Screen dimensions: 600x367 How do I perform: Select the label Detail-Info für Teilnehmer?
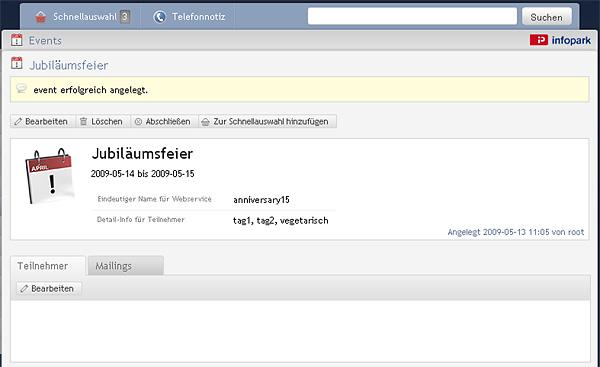[x=140, y=220]
